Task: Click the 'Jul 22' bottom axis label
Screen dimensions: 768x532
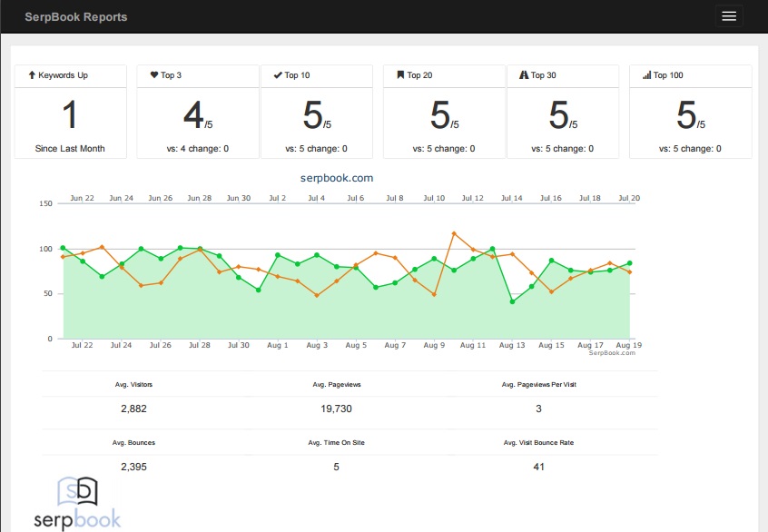Action: click(x=82, y=345)
